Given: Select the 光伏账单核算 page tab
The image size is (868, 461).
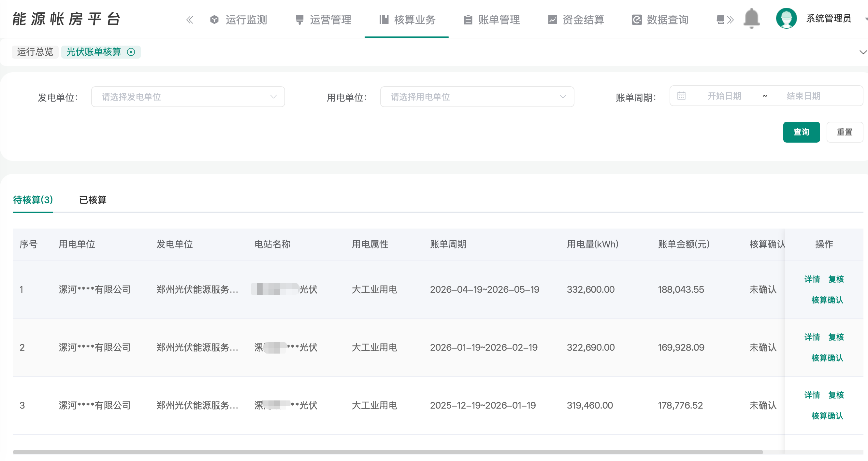Looking at the screenshot, I should coord(94,52).
